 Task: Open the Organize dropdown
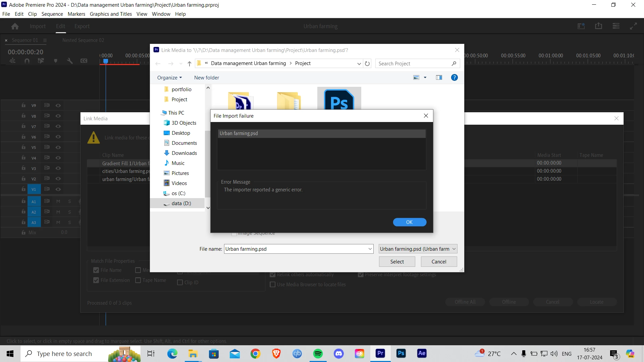(169, 77)
